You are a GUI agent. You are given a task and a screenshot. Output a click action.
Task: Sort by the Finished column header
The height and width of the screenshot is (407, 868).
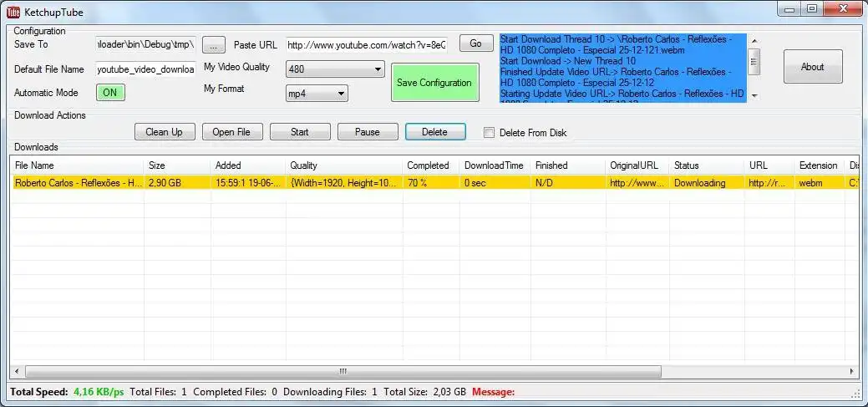[568, 165]
